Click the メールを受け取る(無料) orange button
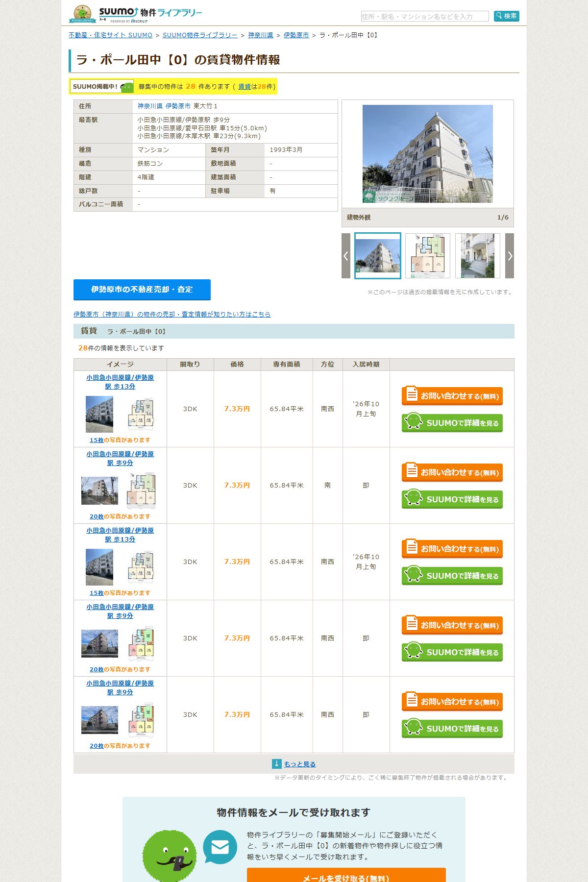The width and height of the screenshot is (588, 882). 346,876
